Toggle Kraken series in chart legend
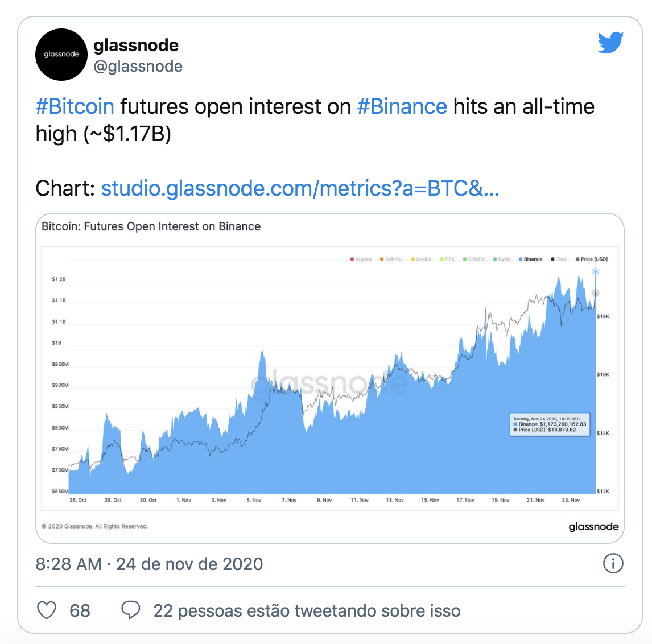Image resolution: width=652 pixels, height=644 pixels. [x=361, y=259]
